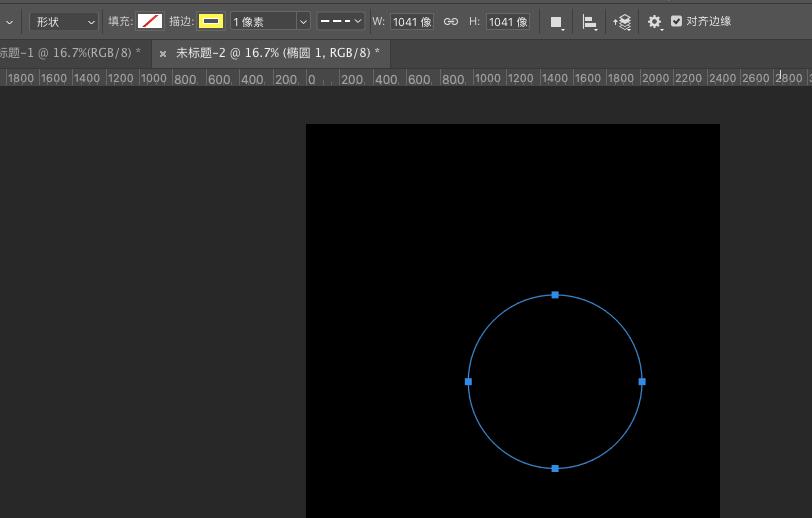Click the right anchor point of the ellipse

(642, 382)
